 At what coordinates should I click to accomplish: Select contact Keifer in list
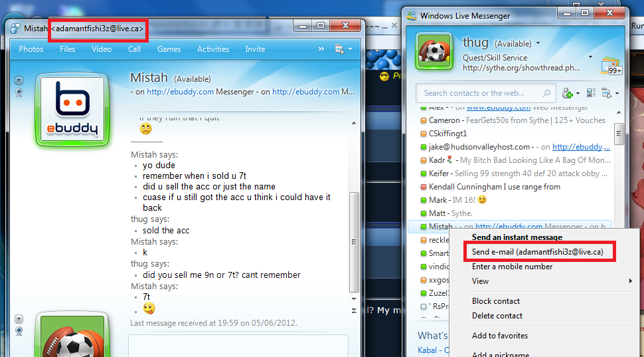tap(513, 174)
